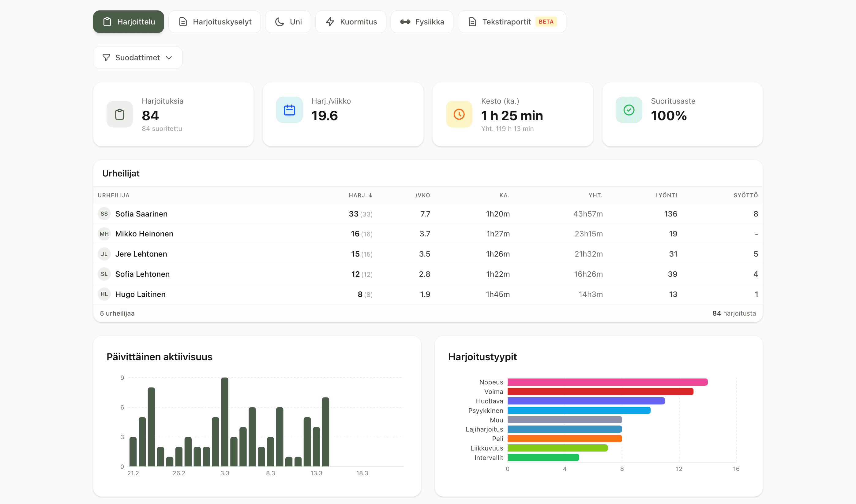Click the lightning bolt Kuormitus icon
The width and height of the screenshot is (856, 504).
[x=330, y=22]
